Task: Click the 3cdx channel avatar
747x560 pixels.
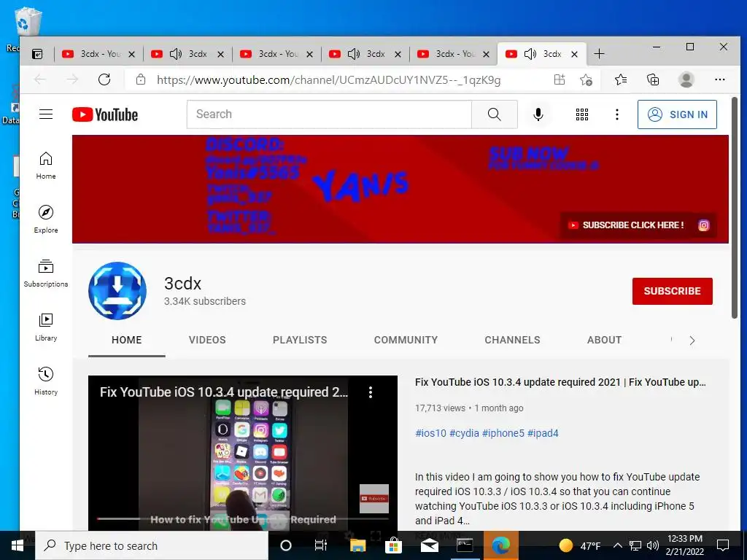Action: [x=117, y=290]
